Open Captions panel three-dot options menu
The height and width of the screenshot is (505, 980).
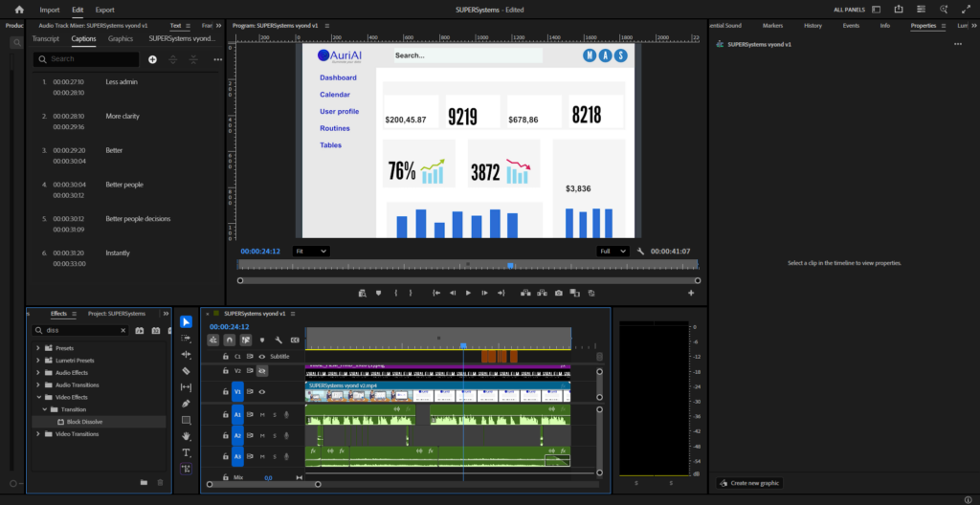[x=217, y=59]
